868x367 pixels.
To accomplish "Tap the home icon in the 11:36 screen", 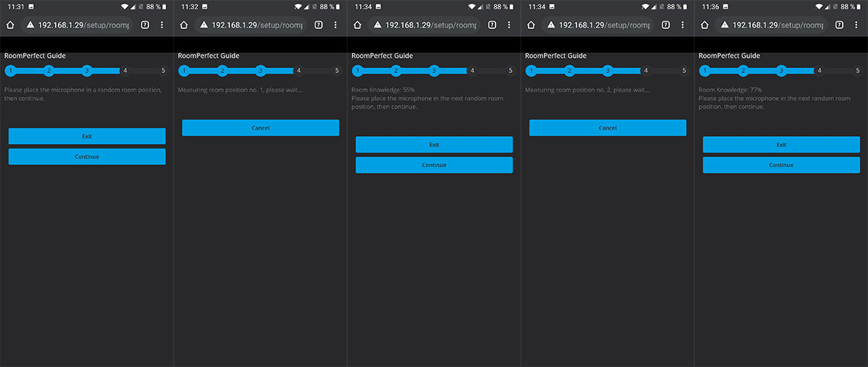I will [705, 25].
